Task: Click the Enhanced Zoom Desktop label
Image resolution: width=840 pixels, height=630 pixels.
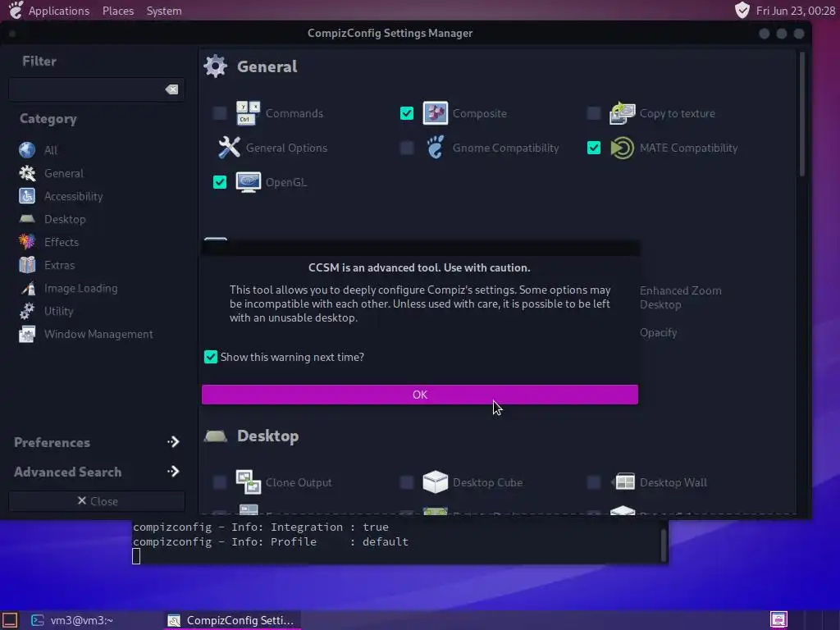Action: 680,297
